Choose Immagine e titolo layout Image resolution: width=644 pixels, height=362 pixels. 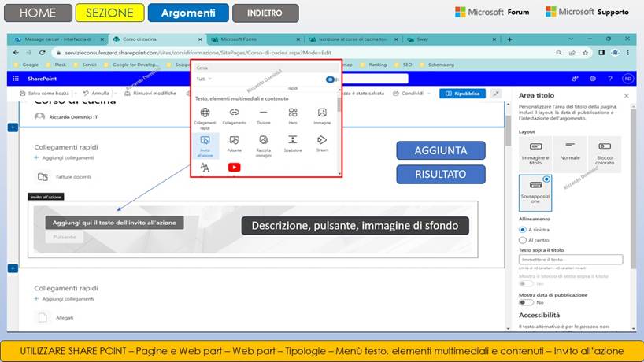coord(535,154)
